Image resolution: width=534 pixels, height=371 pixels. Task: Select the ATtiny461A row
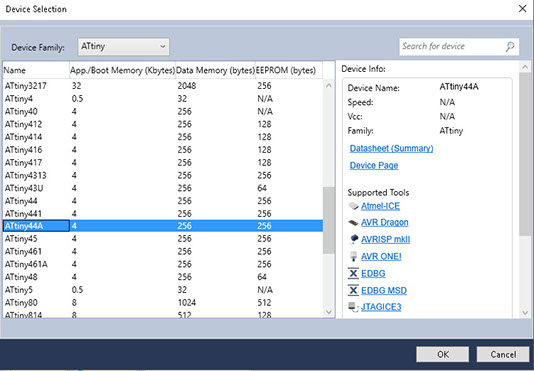pyautogui.click(x=163, y=264)
